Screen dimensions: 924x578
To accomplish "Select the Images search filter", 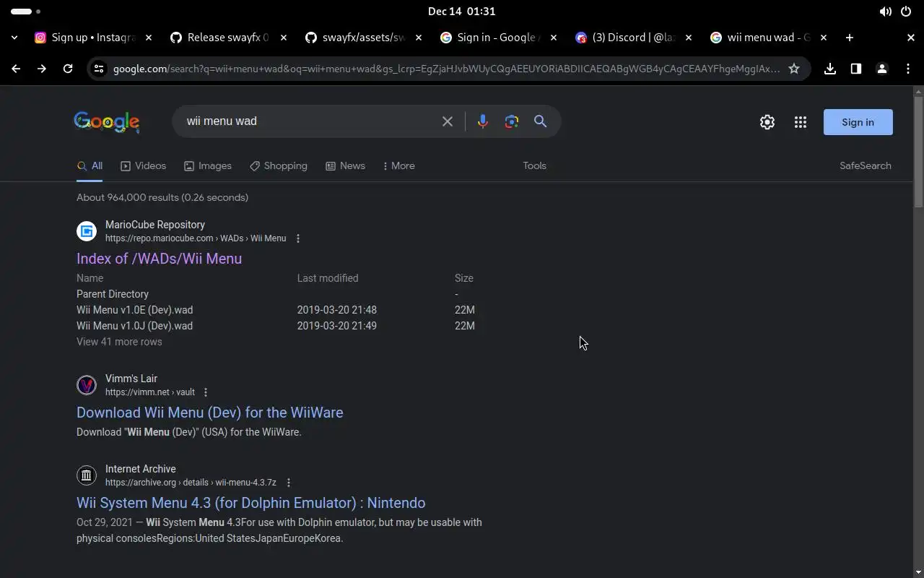I will tap(208, 166).
